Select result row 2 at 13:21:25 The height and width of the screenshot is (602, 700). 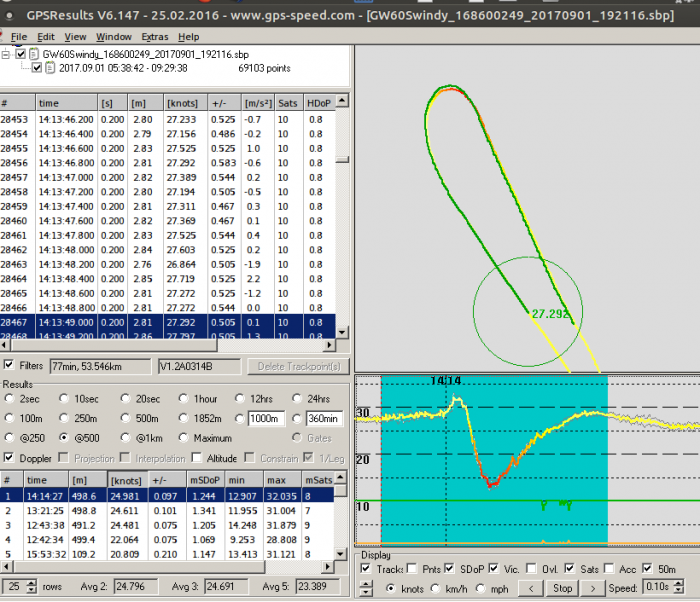(167, 510)
